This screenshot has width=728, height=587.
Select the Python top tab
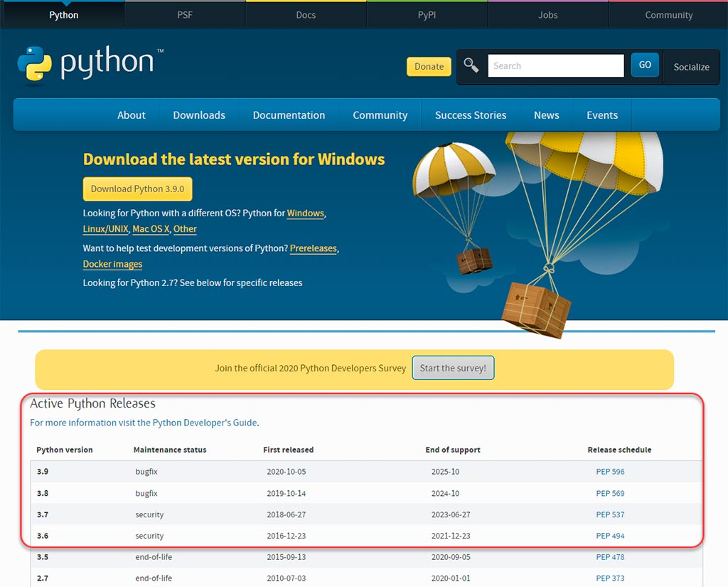coord(63,15)
